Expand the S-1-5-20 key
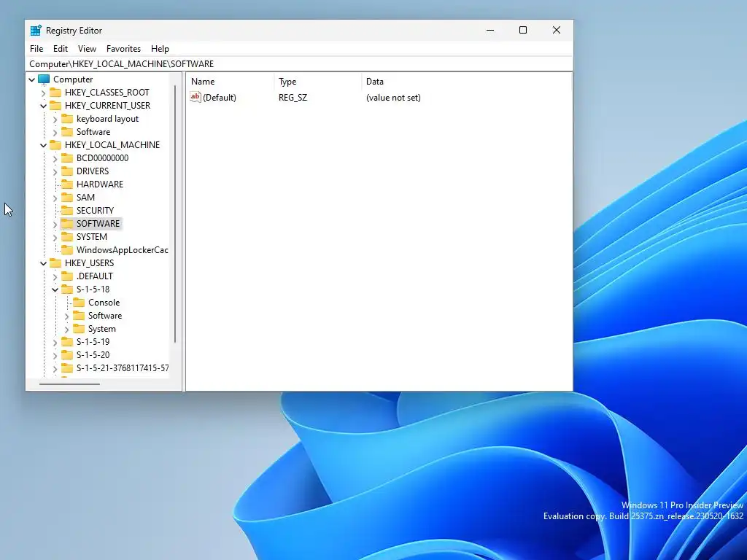Screen dimensions: 747x560 click(55, 355)
